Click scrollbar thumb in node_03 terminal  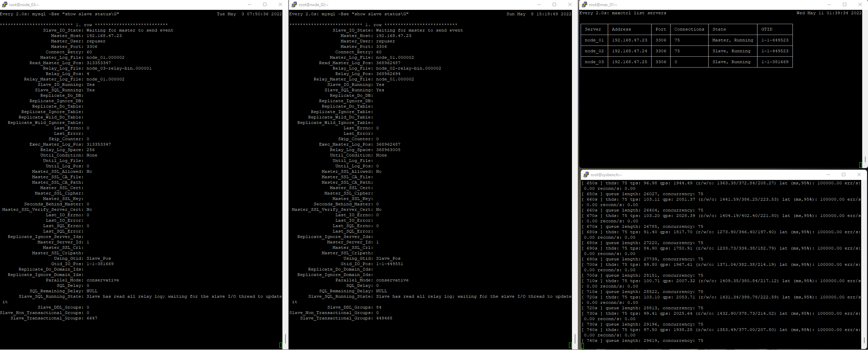285,338
